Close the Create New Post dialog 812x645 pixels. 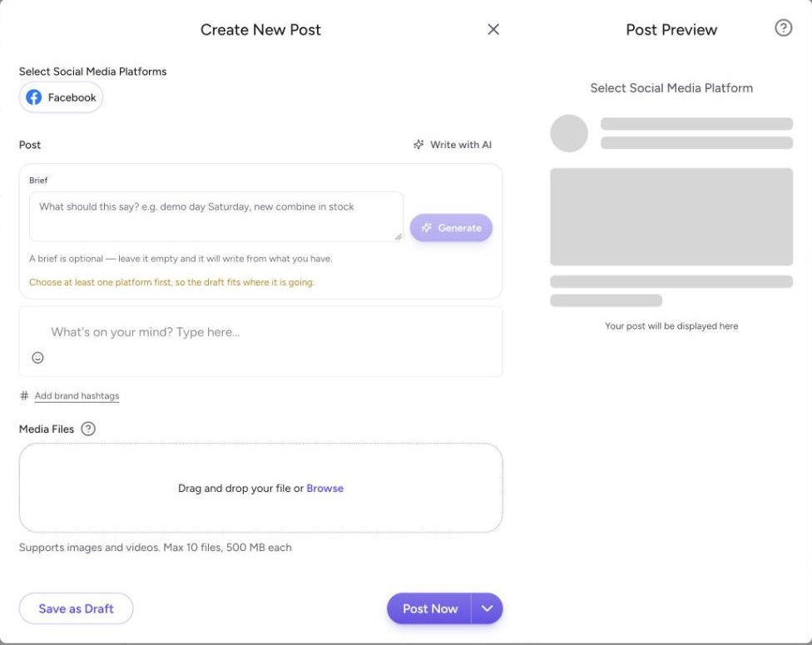coord(493,29)
